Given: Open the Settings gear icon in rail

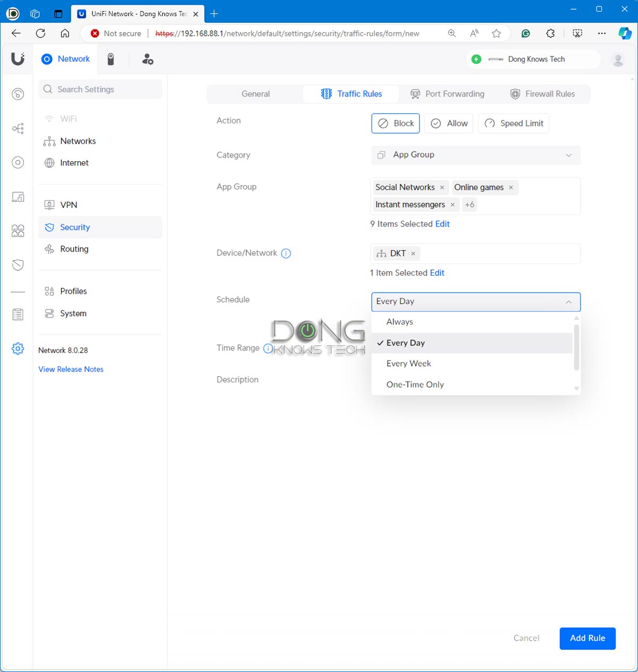Looking at the screenshot, I should click(x=18, y=349).
